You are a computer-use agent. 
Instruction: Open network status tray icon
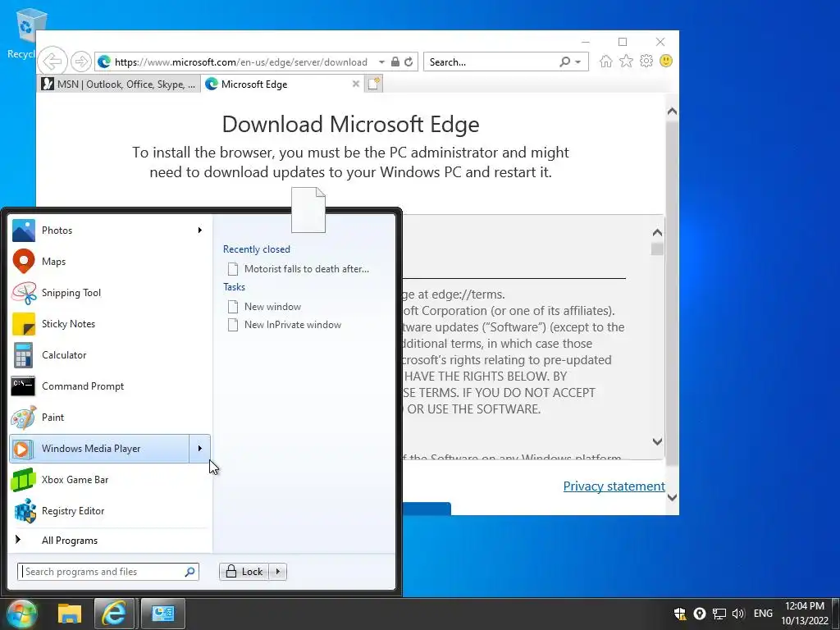719,614
